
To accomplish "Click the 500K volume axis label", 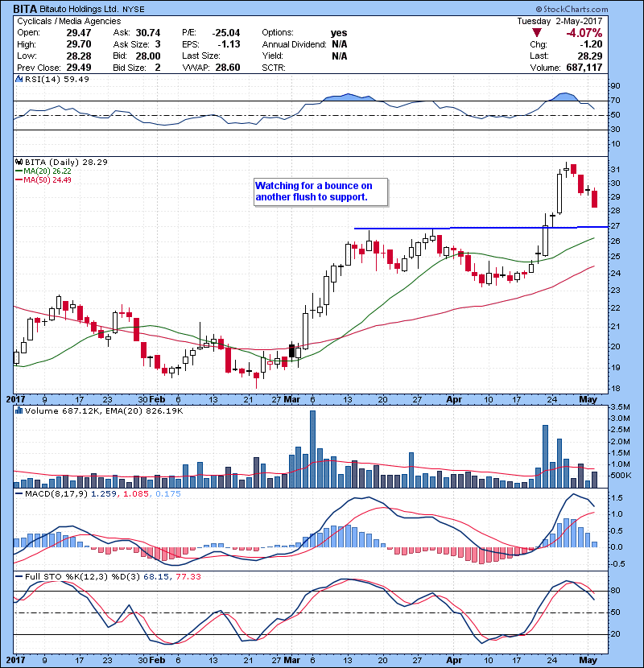I will (620, 476).
